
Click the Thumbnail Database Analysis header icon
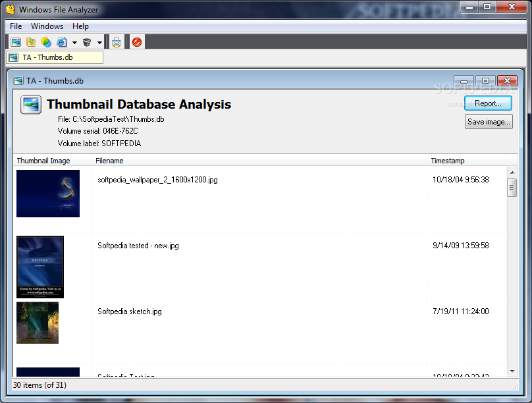pos(31,105)
